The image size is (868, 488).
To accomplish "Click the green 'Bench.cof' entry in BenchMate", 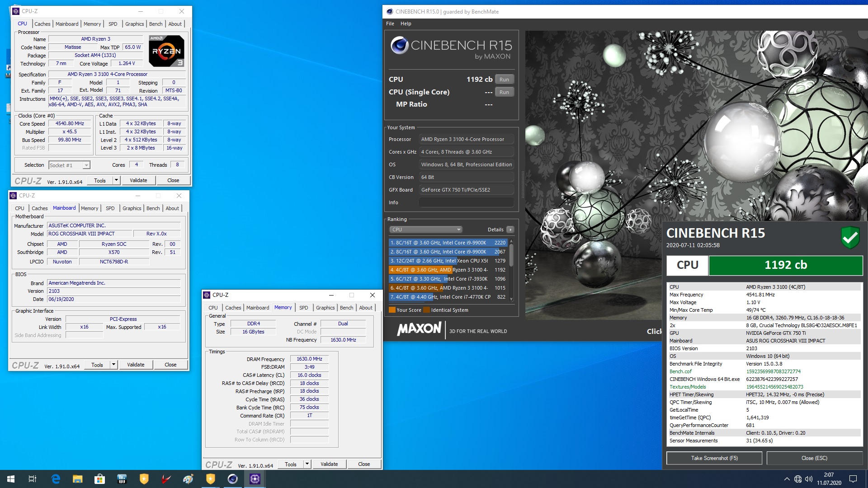I will point(680,371).
